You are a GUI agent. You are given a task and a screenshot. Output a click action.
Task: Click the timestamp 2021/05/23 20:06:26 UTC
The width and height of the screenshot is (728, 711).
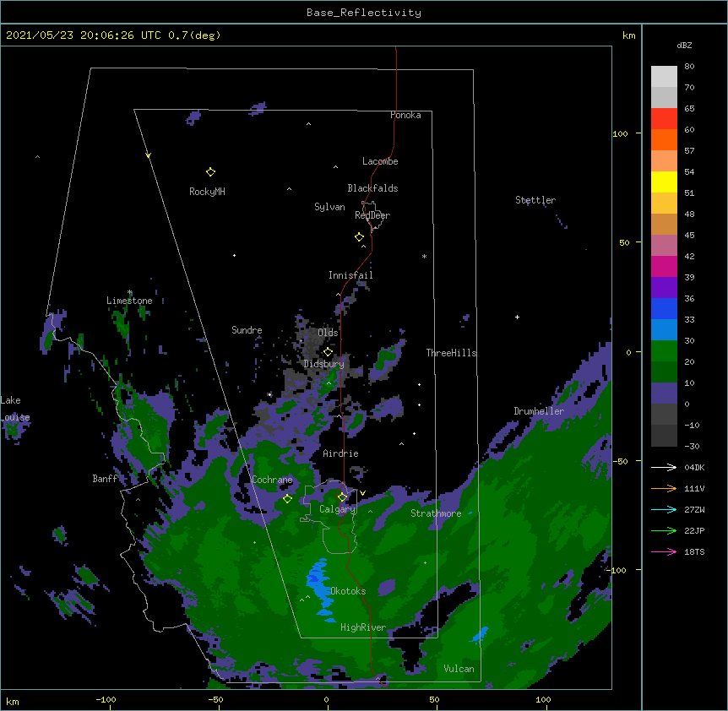coord(84,35)
